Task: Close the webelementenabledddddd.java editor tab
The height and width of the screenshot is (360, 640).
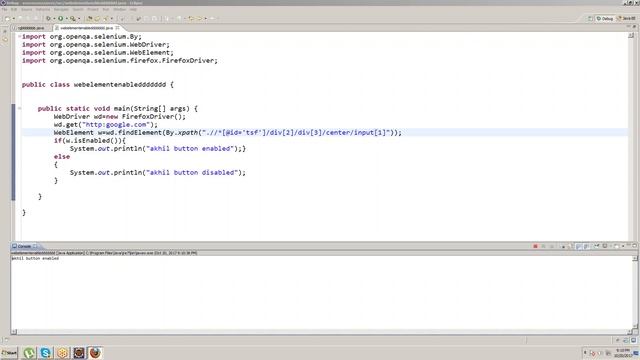Action: coord(118,28)
